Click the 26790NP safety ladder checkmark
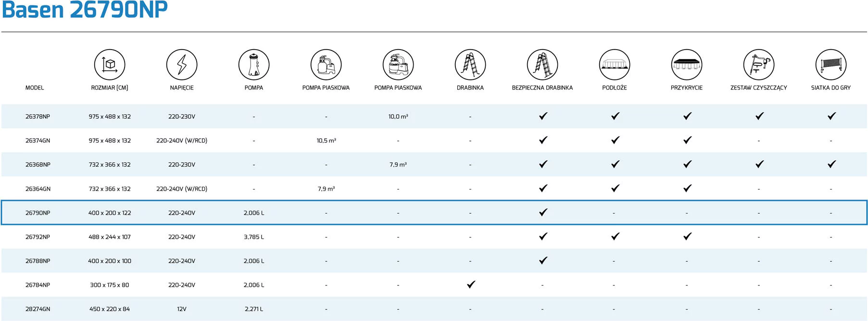The width and height of the screenshot is (868, 321). pyautogui.click(x=543, y=212)
